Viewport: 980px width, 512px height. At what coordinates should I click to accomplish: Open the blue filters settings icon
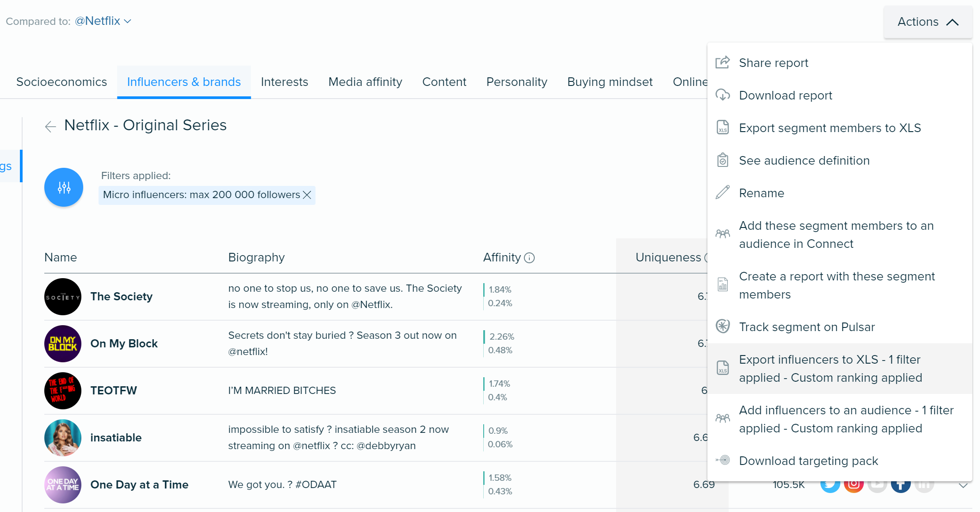[64, 187]
